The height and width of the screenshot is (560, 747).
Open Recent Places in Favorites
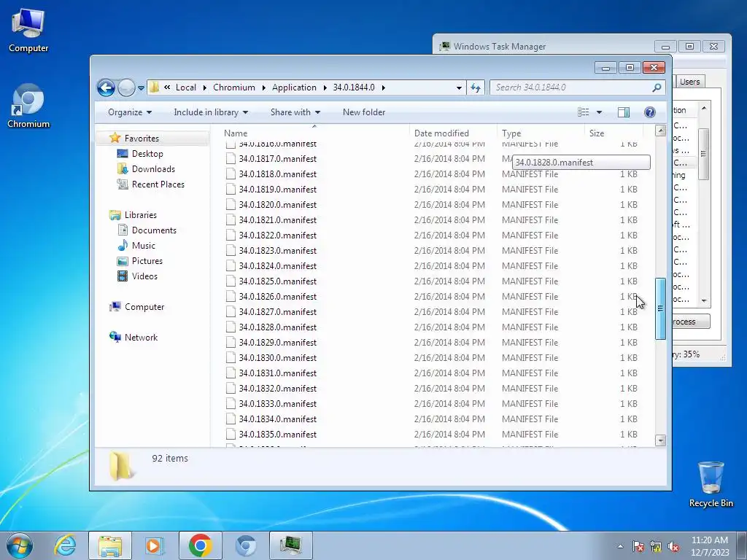pos(158,184)
